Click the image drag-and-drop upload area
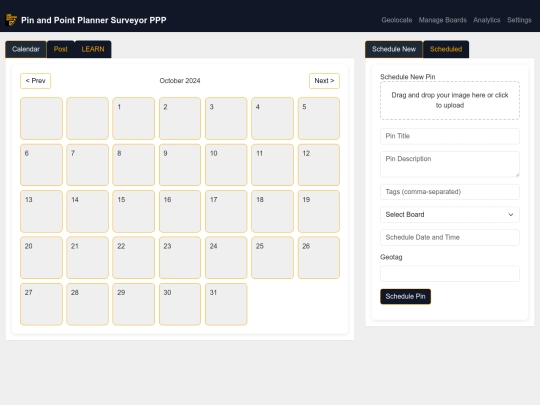Image resolution: width=540 pixels, height=405 pixels. [x=450, y=100]
